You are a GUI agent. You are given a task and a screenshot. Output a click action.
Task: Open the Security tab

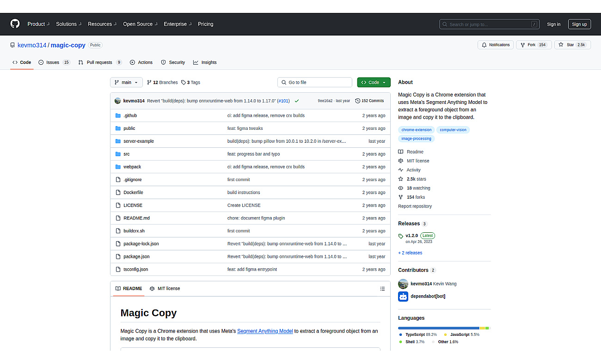[173, 62]
